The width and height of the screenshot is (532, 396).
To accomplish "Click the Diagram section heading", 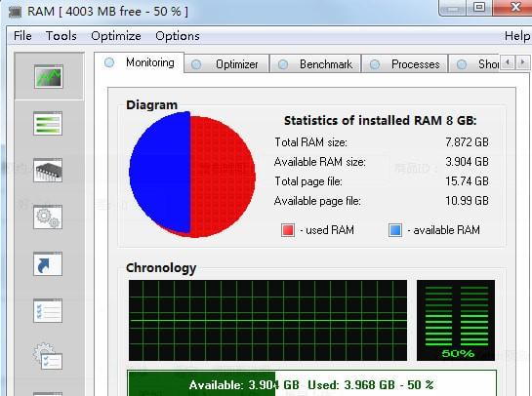I will pos(151,104).
